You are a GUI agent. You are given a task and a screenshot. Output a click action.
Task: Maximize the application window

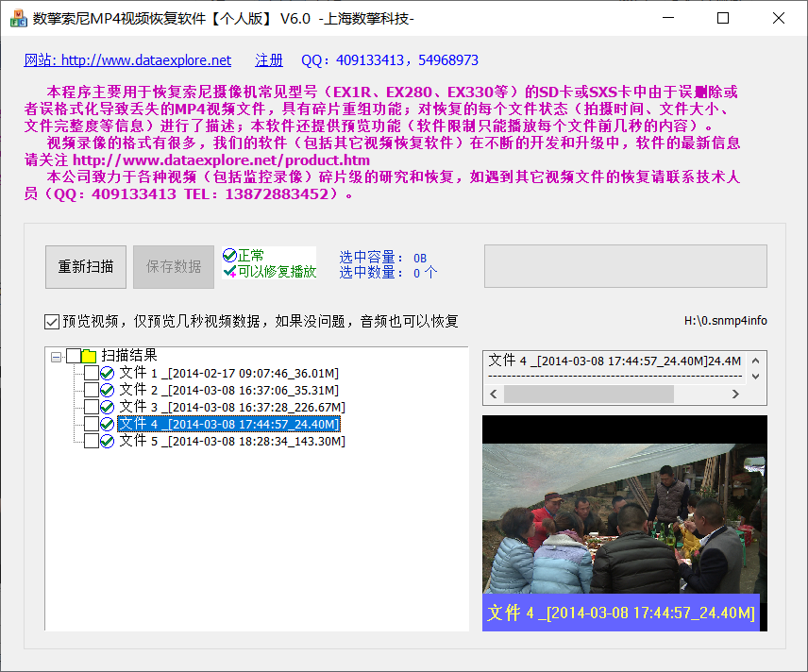[x=723, y=18]
